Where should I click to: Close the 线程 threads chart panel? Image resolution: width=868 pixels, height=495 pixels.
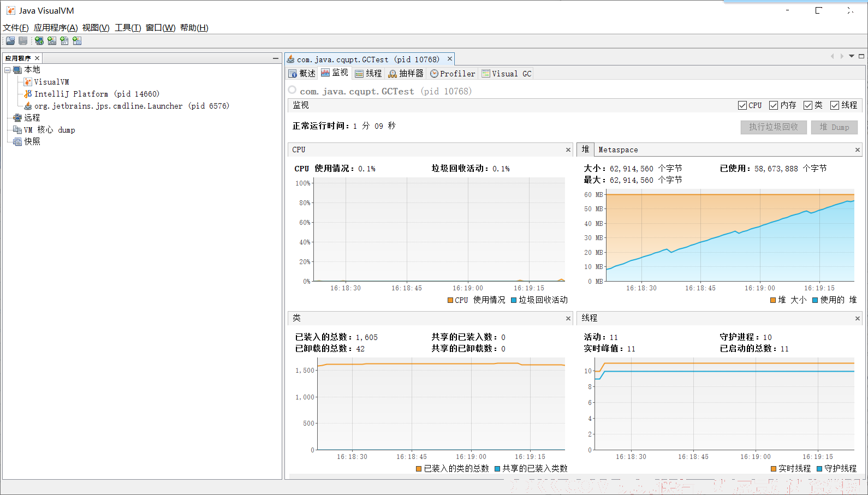(x=858, y=318)
